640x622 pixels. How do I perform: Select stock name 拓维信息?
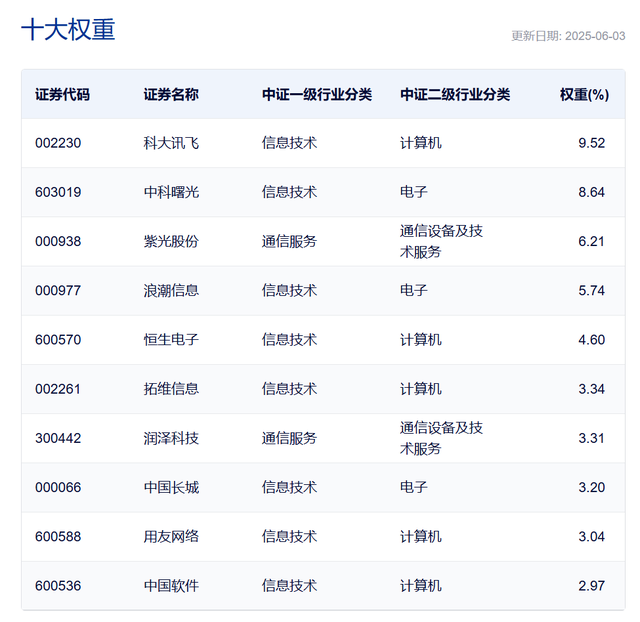pos(171,389)
